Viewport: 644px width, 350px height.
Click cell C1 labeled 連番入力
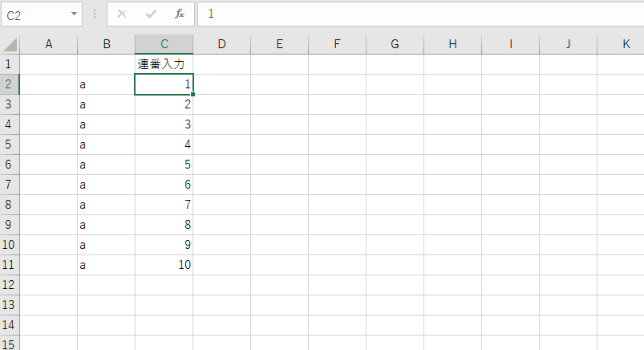coord(164,64)
